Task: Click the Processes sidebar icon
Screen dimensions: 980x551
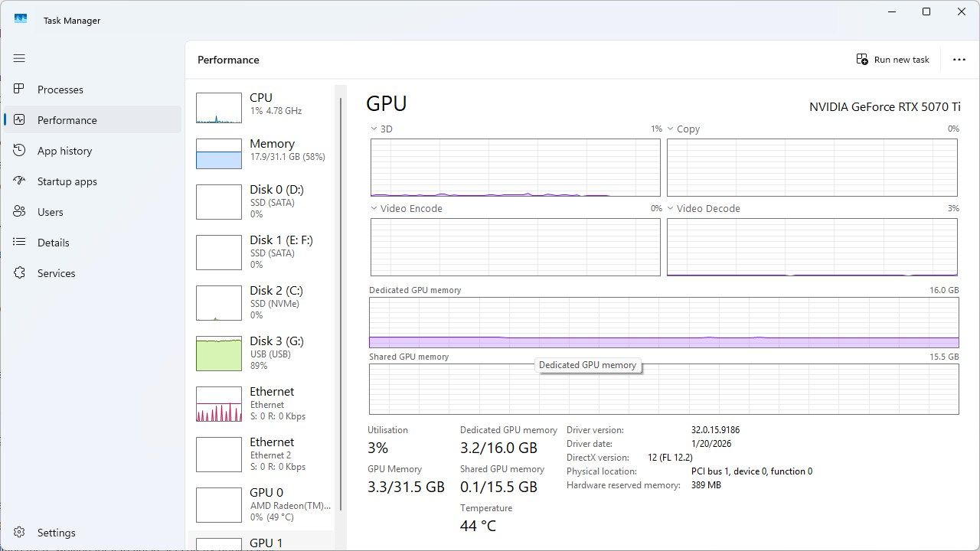Action: point(20,90)
